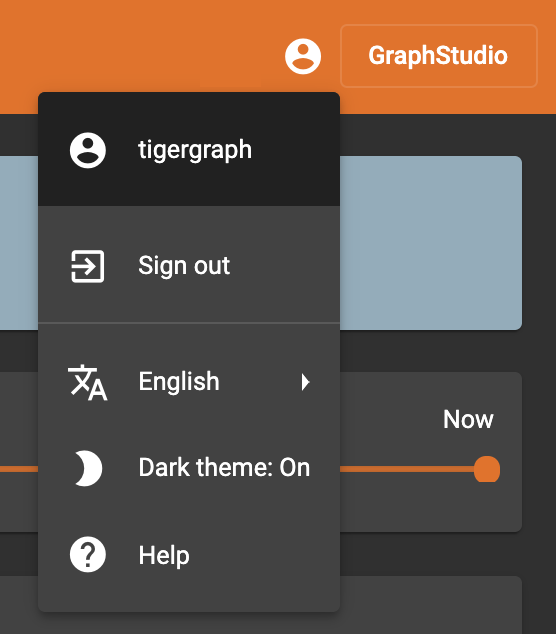The image size is (556, 634).
Task: Click the orange time slider handle
Action: (487, 469)
